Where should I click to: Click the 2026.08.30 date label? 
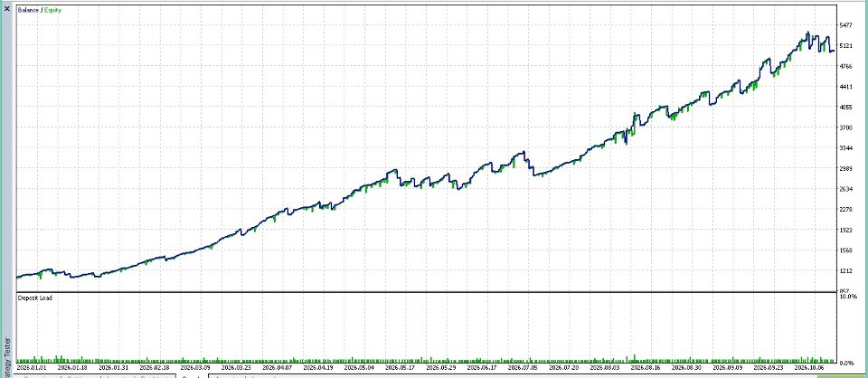click(685, 367)
